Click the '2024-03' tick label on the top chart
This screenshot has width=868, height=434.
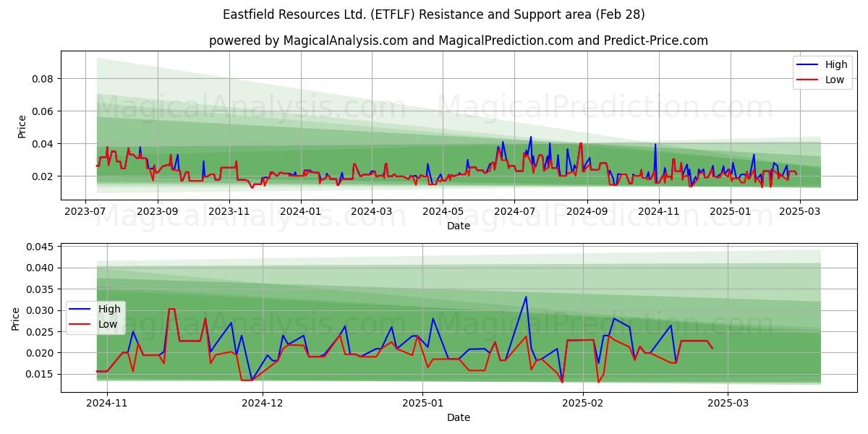(x=371, y=211)
